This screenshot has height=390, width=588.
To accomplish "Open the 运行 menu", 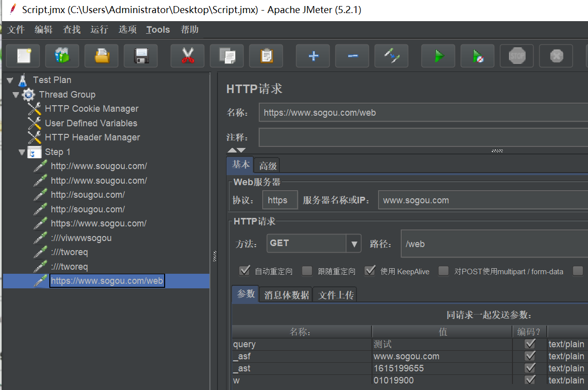I will [x=99, y=29].
